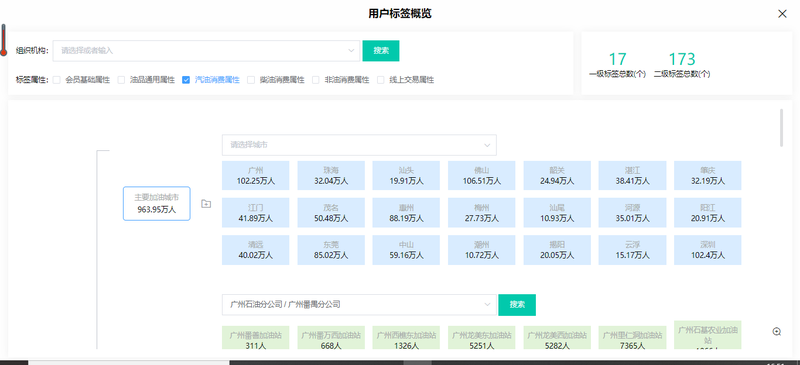Tick the 线上交易属性 checkbox
Viewport: 800px width, 365px height.
pos(381,80)
